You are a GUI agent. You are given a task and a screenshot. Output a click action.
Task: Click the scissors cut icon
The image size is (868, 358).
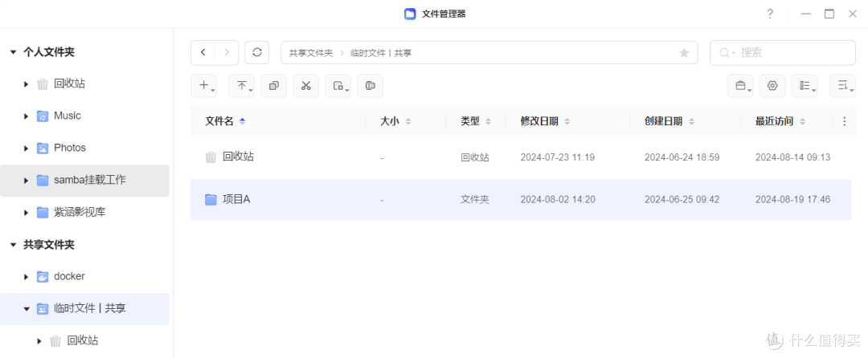[305, 86]
